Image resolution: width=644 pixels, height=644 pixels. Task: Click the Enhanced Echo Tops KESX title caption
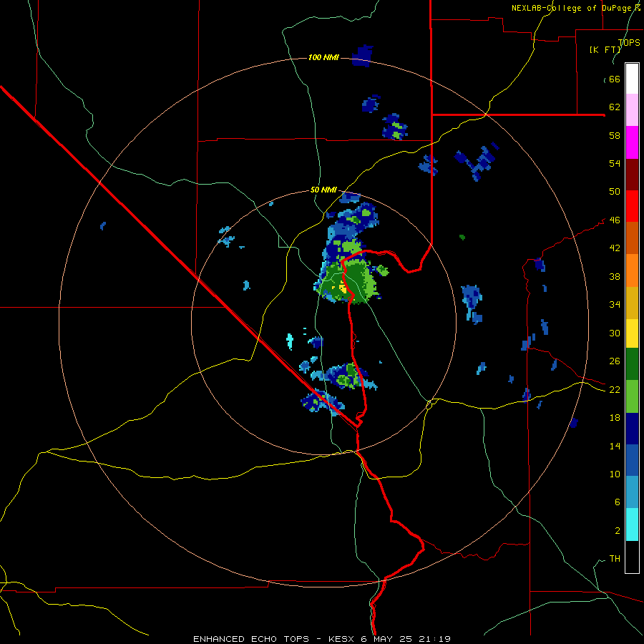pos(321,639)
